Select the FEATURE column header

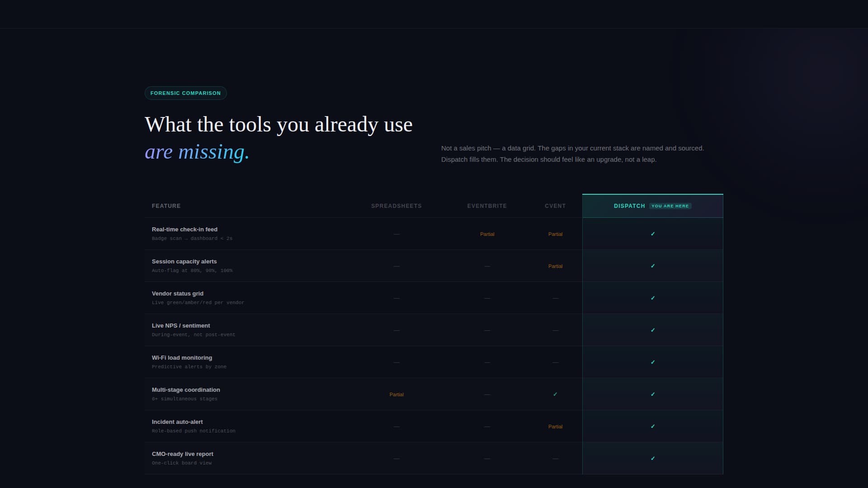pos(166,206)
